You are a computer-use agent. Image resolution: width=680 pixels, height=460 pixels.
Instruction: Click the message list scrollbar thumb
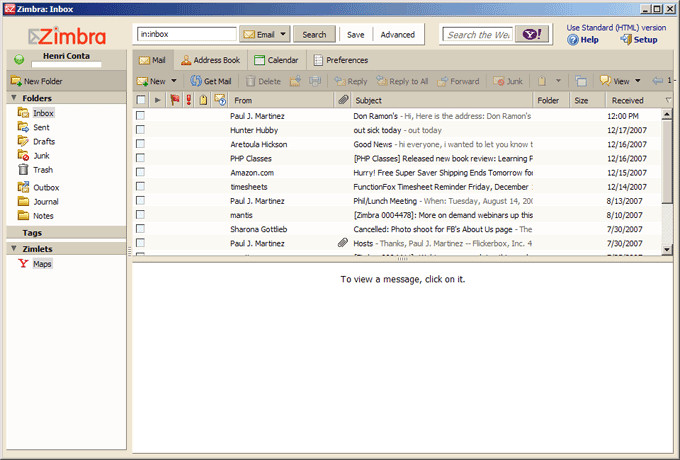pos(667,161)
